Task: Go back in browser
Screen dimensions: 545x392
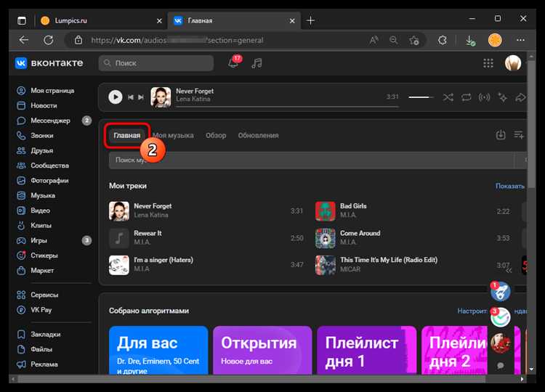Action: (x=24, y=40)
